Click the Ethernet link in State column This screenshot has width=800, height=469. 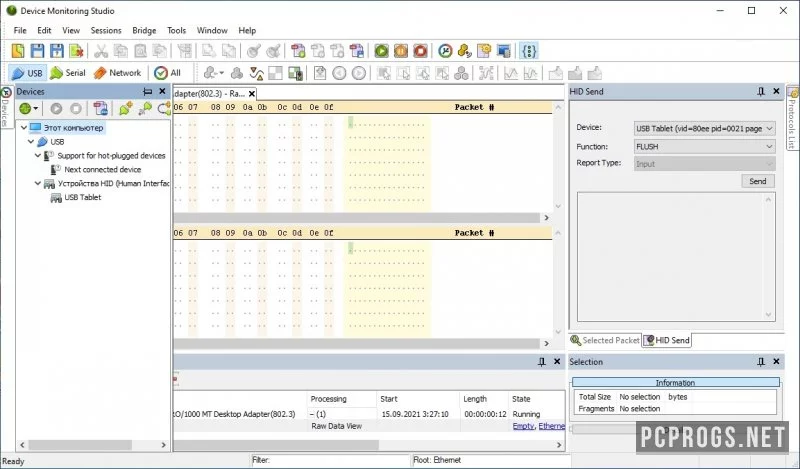tap(552, 426)
